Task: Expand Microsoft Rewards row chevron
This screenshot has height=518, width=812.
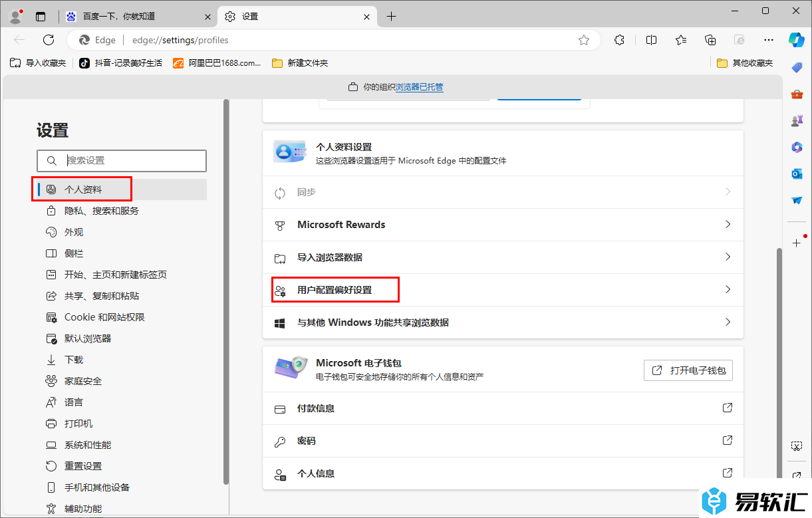Action: pyautogui.click(x=728, y=224)
